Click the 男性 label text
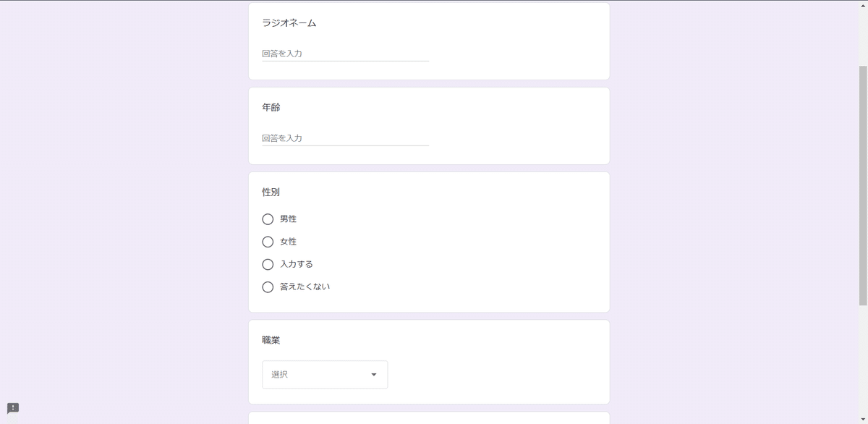Image resolution: width=868 pixels, height=424 pixels. pyautogui.click(x=289, y=219)
